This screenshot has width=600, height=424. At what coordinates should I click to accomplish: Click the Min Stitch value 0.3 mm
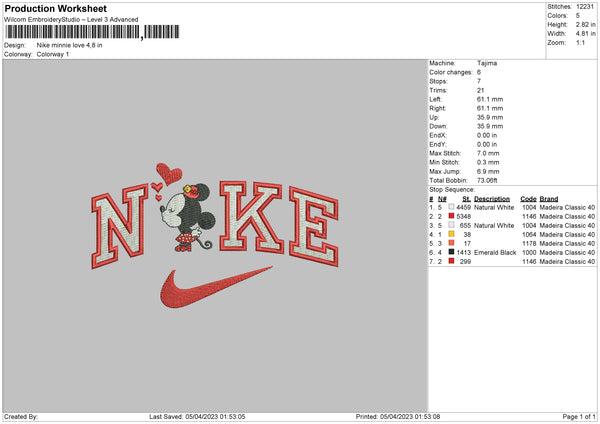tap(488, 162)
